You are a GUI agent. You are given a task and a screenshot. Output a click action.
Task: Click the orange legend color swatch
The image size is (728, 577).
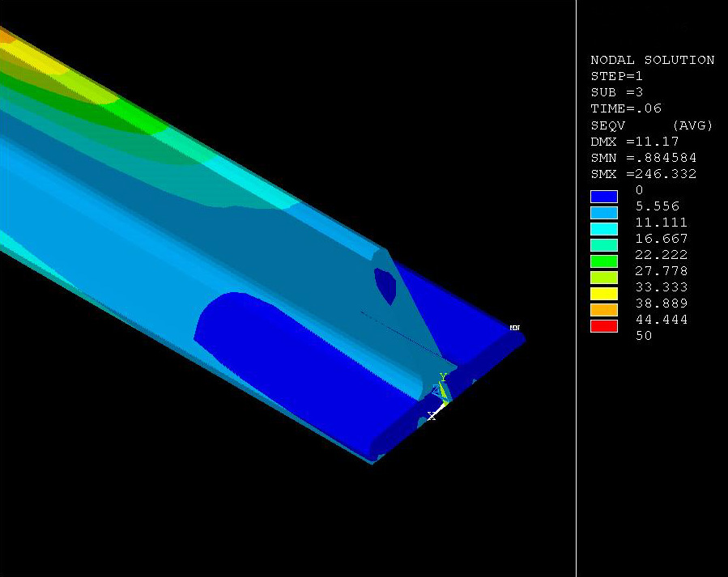(604, 310)
